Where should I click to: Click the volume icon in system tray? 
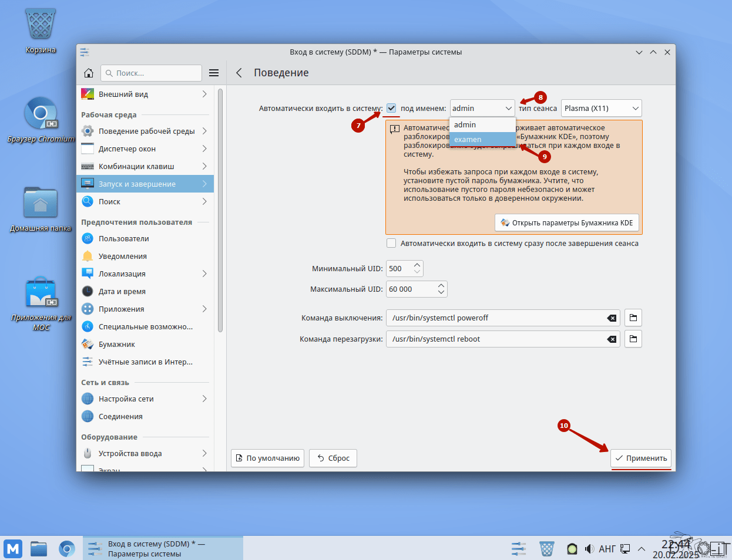(x=589, y=549)
